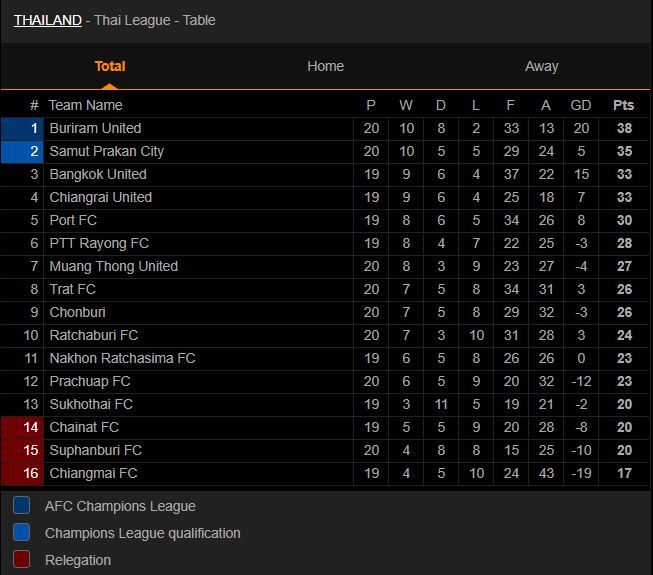
Task: Switch to the Away tab
Action: click(x=541, y=66)
